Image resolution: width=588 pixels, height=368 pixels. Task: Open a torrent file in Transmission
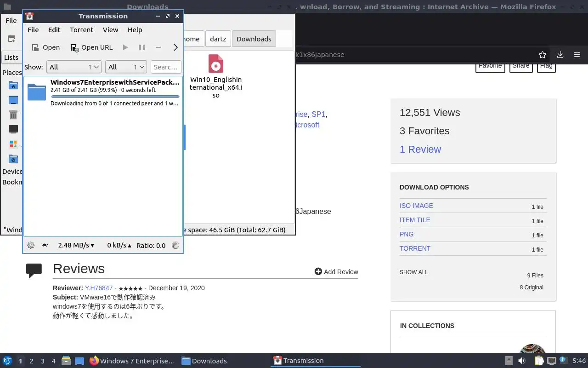click(x=45, y=47)
